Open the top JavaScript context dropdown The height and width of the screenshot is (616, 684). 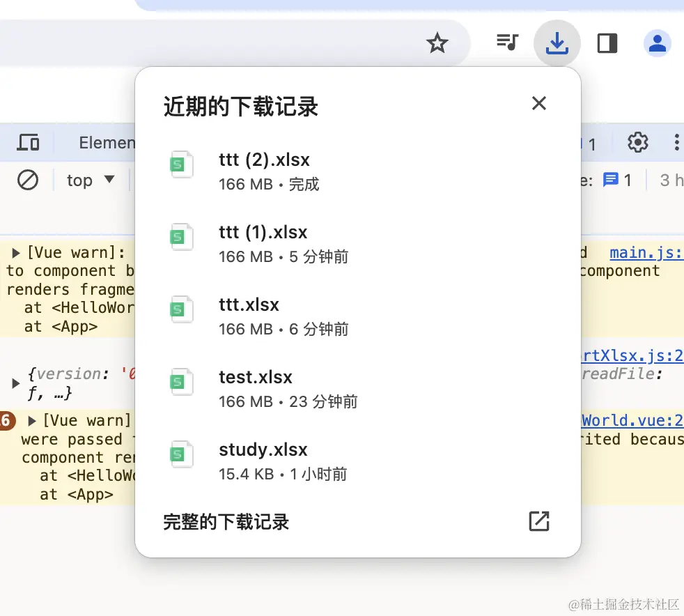[x=91, y=180]
